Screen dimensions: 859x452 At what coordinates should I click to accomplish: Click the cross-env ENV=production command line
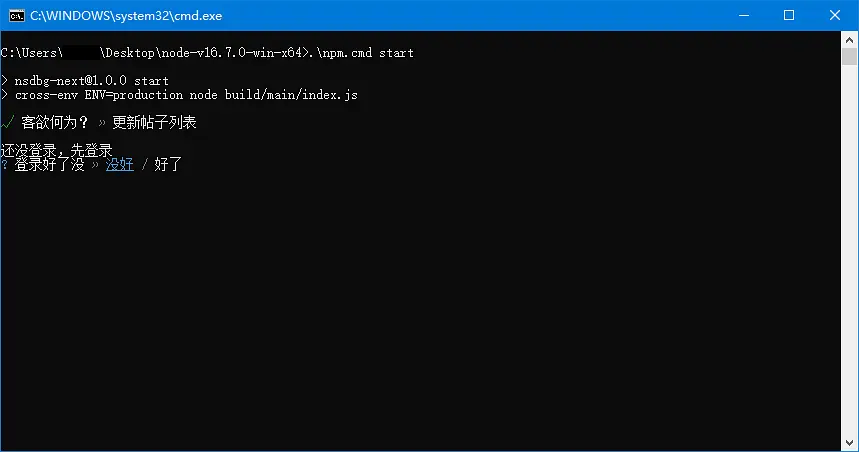click(x=186, y=95)
